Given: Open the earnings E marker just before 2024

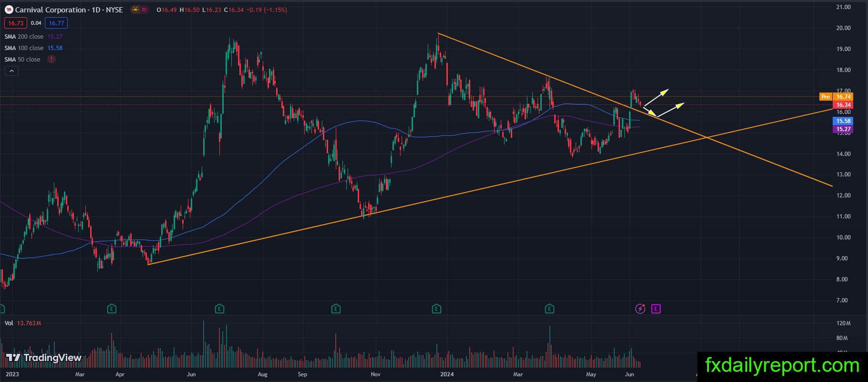Looking at the screenshot, I should tap(436, 309).
